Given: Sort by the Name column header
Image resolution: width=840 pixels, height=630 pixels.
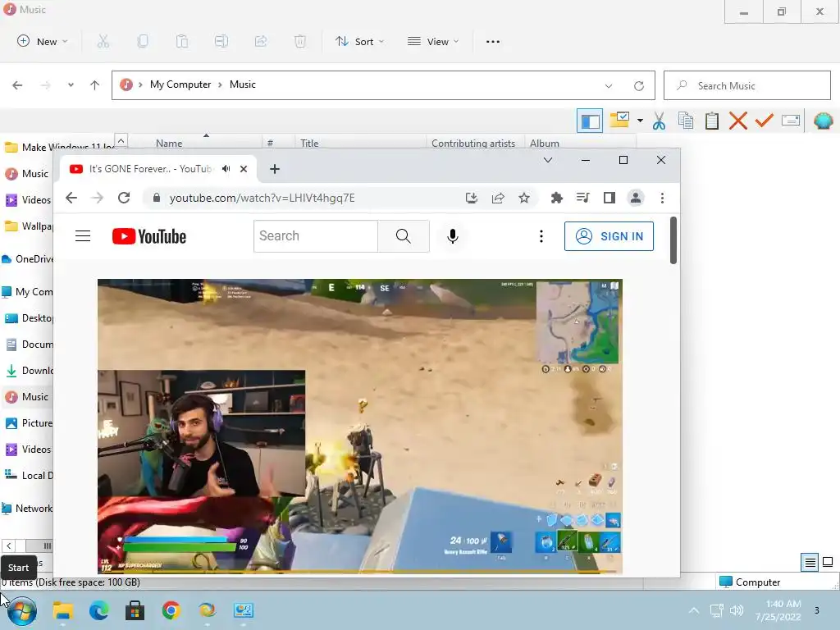Looking at the screenshot, I should [169, 143].
